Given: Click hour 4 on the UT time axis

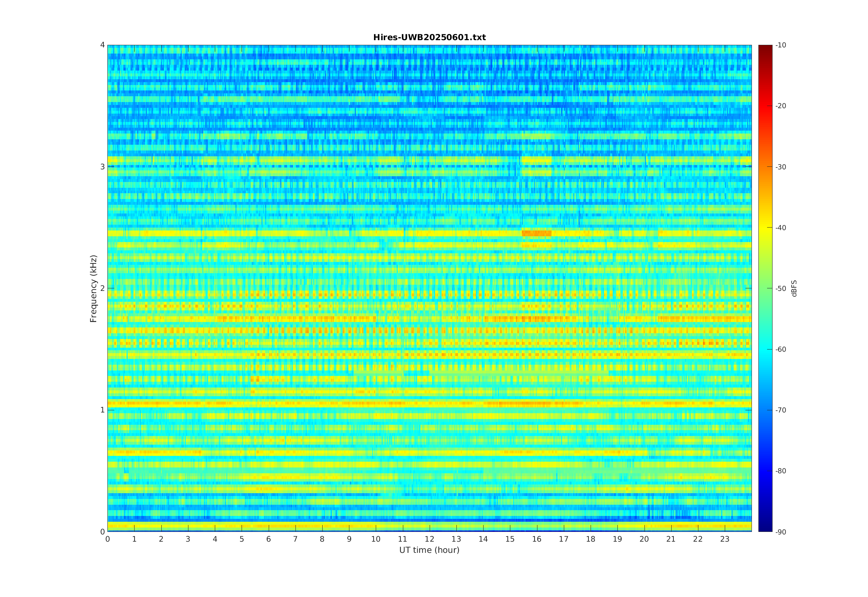Looking at the screenshot, I should tap(215, 539).
